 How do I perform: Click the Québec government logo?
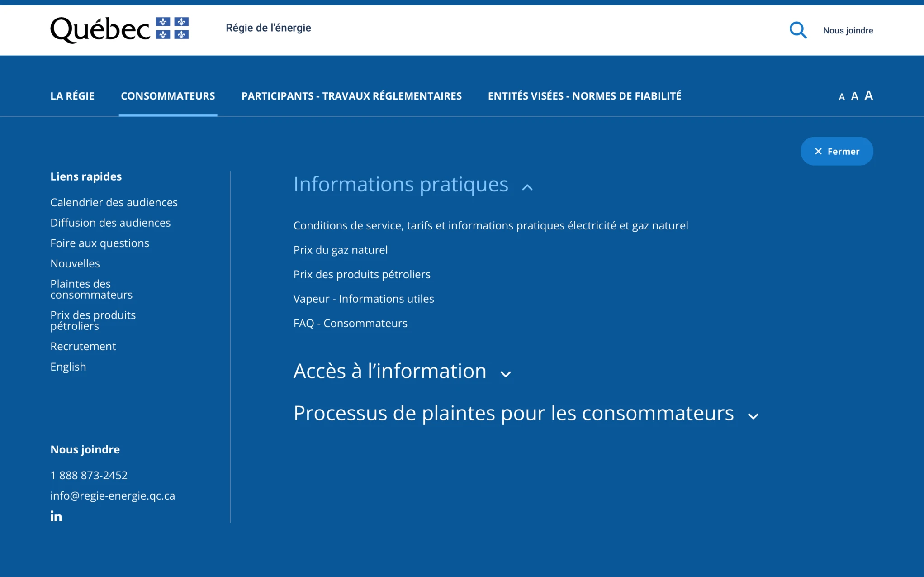[x=119, y=29]
